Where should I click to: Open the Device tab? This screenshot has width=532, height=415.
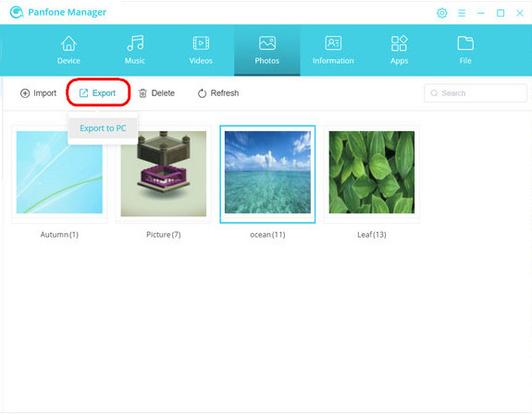coord(68,50)
